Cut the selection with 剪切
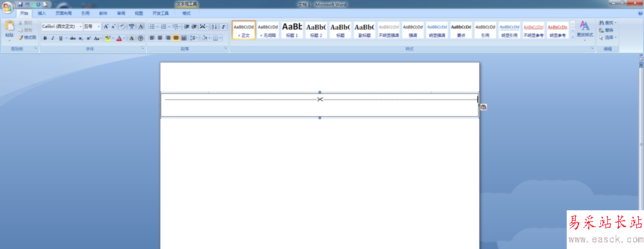The image size is (644, 249). click(26, 23)
